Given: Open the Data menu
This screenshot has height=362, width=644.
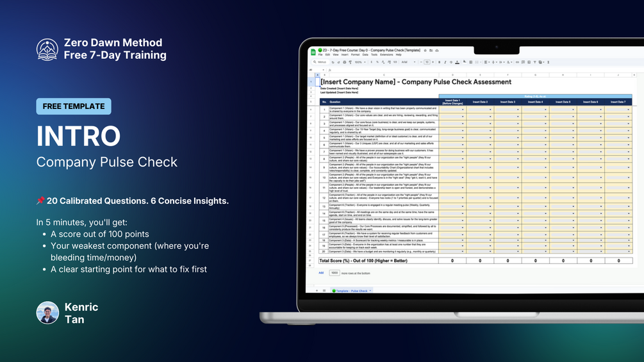Looking at the screenshot, I should (365, 54).
